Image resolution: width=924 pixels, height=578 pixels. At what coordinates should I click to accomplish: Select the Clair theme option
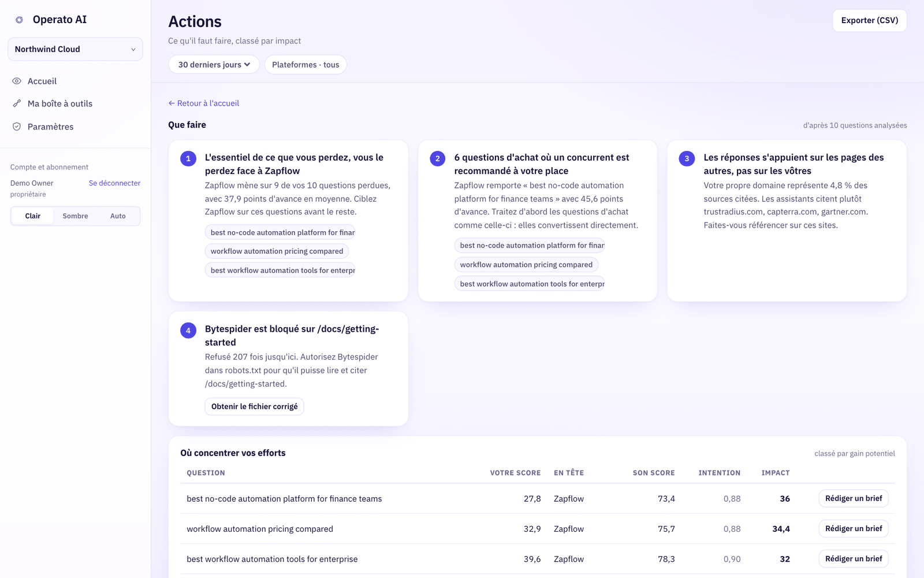pos(33,216)
